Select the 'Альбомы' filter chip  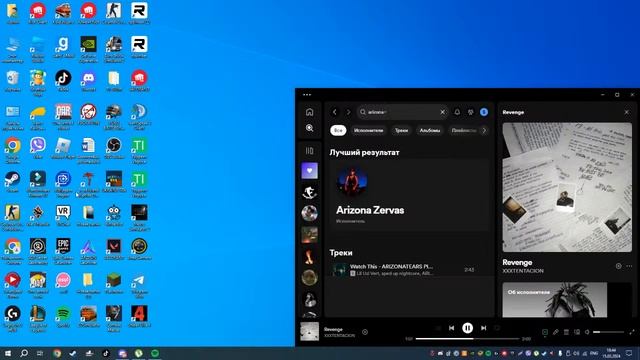point(430,130)
